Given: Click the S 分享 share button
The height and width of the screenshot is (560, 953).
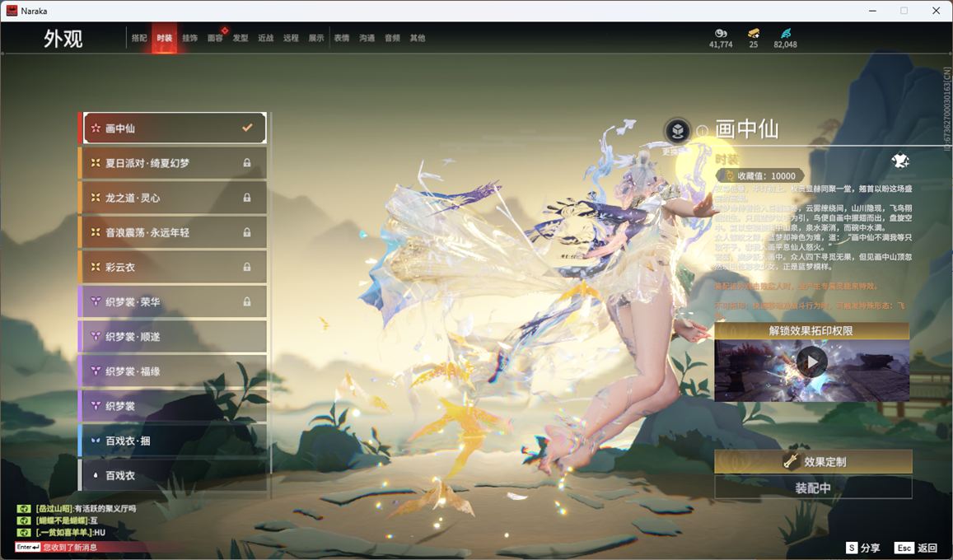Looking at the screenshot, I should coord(863,548).
